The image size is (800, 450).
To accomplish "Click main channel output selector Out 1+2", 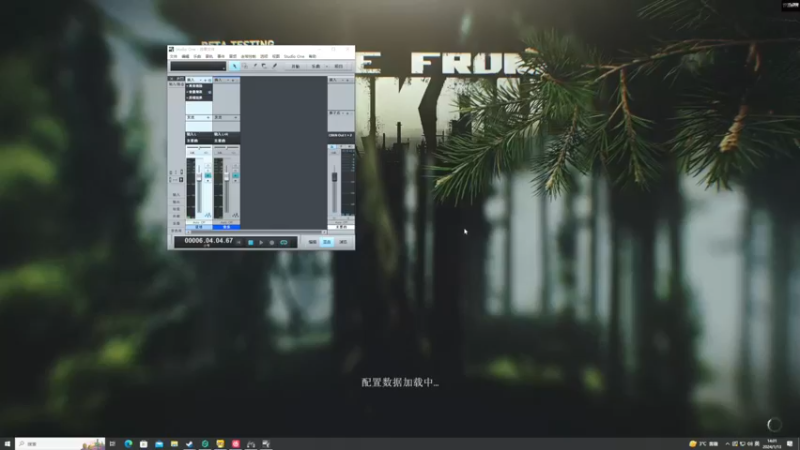I will click(340, 135).
